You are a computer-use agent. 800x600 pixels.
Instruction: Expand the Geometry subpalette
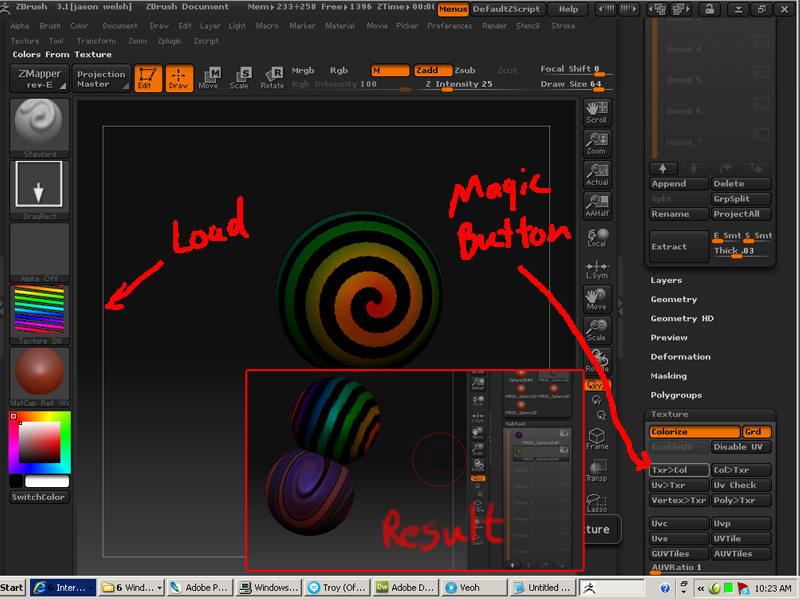point(673,299)
